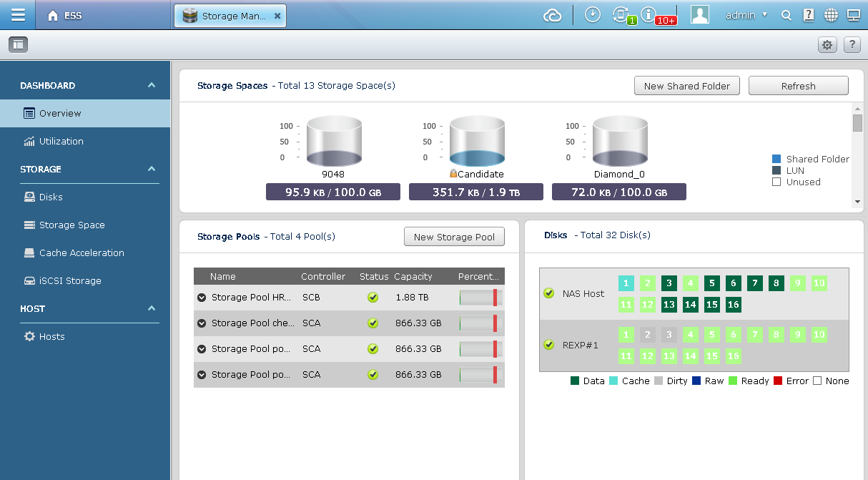The width and height of the screenshot is (868, 480).
Task: Click the usage bar for Storage Pool HR
Action: coord(480,297)
